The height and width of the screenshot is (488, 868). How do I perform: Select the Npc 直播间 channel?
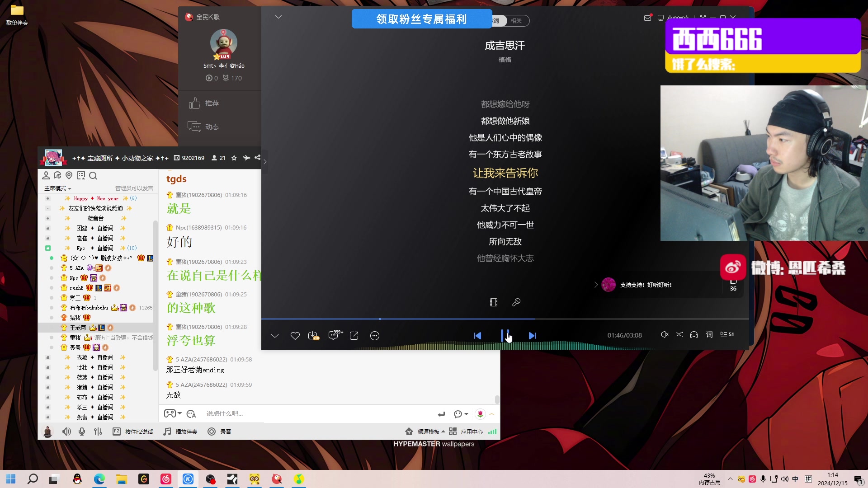(x=95, y=248)
